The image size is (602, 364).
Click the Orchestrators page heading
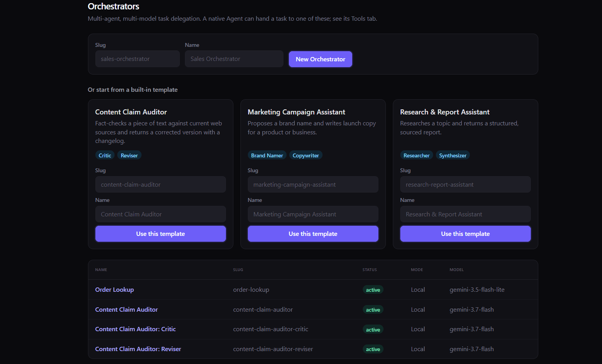pyautogui.click(x=113, y=6)
